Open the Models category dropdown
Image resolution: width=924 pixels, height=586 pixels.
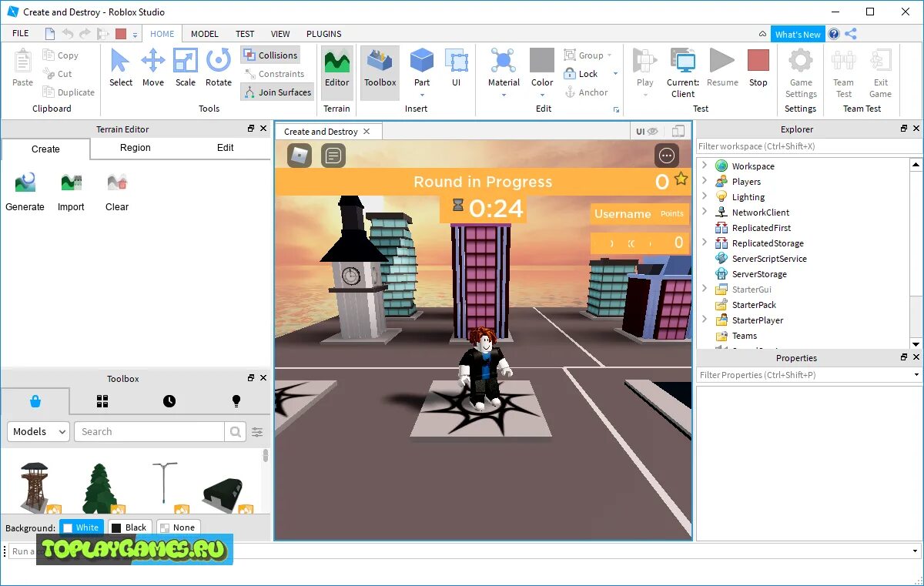(x=38, y=432)
